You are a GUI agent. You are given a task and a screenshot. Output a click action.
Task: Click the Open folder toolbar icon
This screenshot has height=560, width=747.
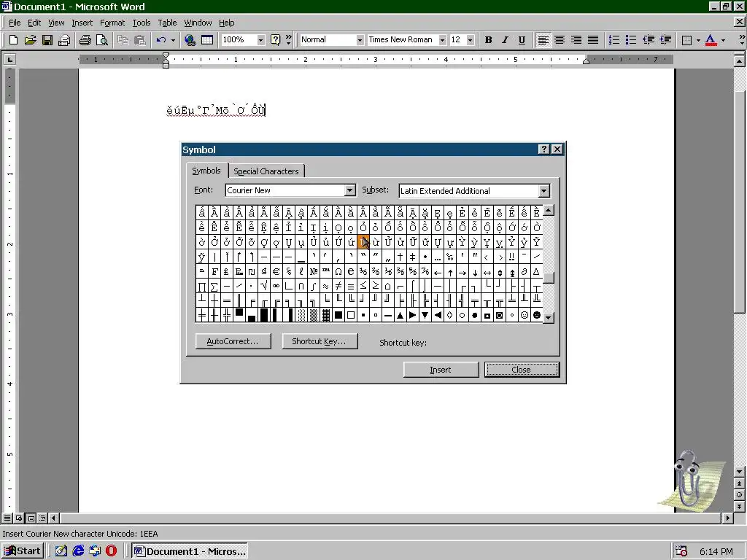[30, 40]
